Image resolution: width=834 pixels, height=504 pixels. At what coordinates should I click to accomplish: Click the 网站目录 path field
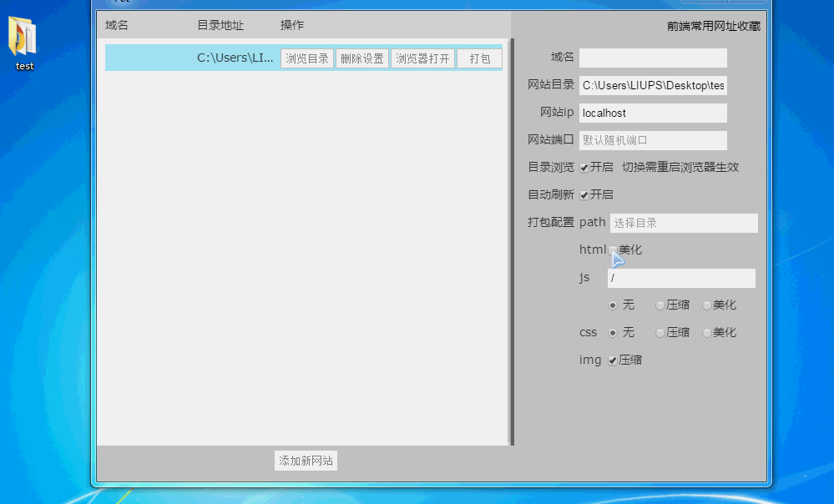[x=652, y=85]
